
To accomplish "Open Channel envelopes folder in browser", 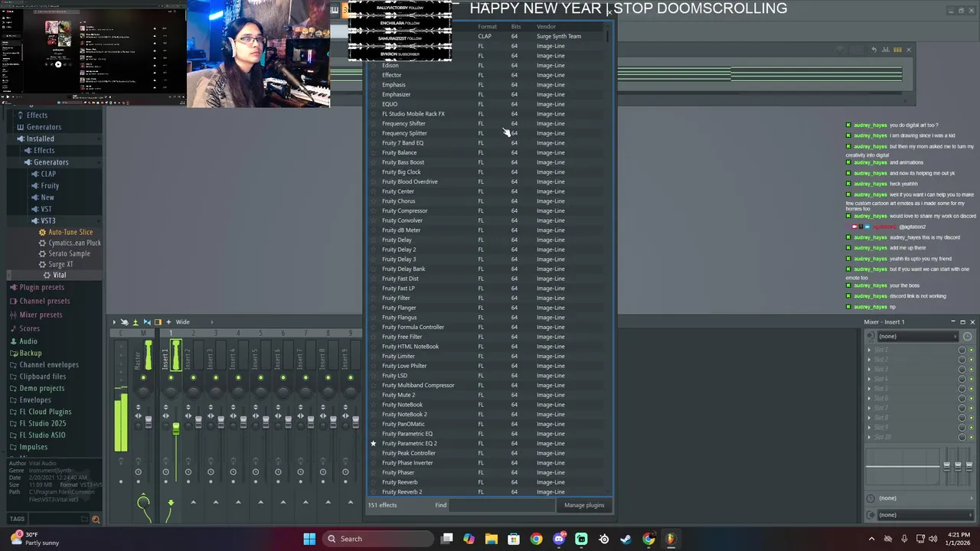I will click(49, 365).
